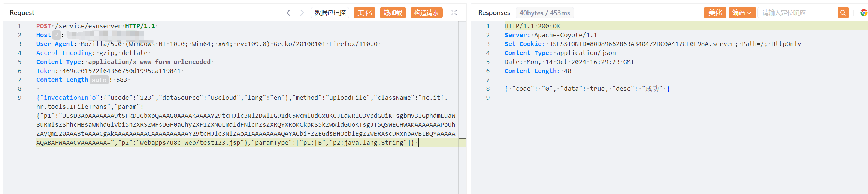Click the Content-Type x-www-form-urlencoded line
Screen dimensions: 868x194
coord(123,62)
